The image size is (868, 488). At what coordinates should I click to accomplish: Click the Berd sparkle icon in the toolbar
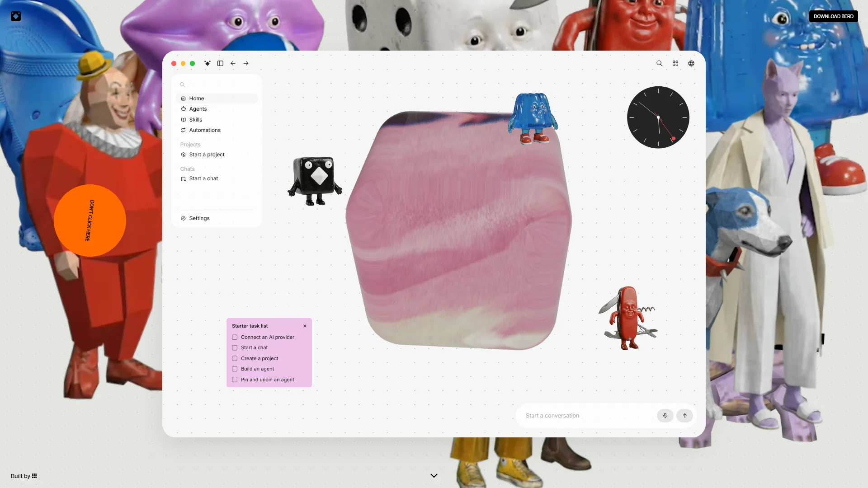(x=207, y=63)
